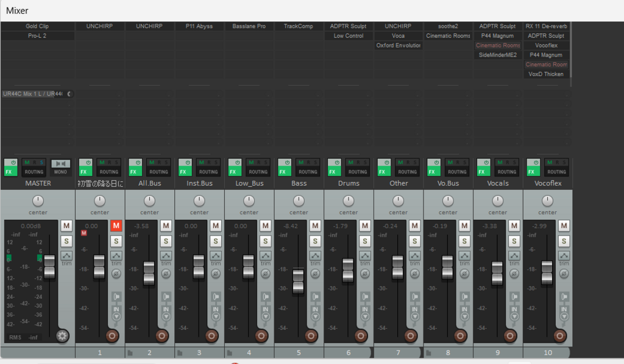
Task: Click the Bass track volume fader
Action: [x=298, y=281]
